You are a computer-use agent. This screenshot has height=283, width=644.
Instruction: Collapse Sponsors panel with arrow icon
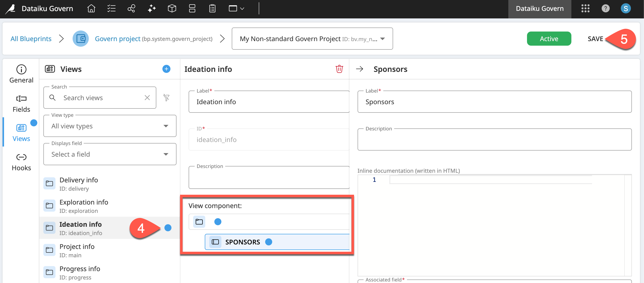(360, 69)
